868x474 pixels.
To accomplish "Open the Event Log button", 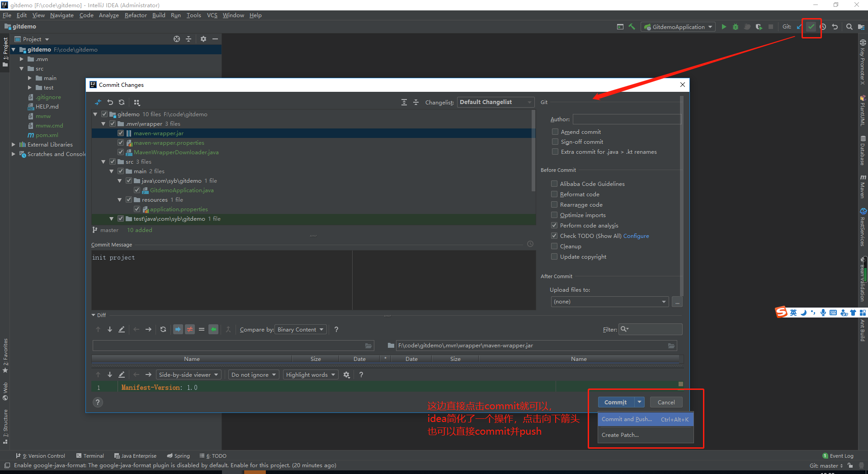I will (x=838, y=455).
